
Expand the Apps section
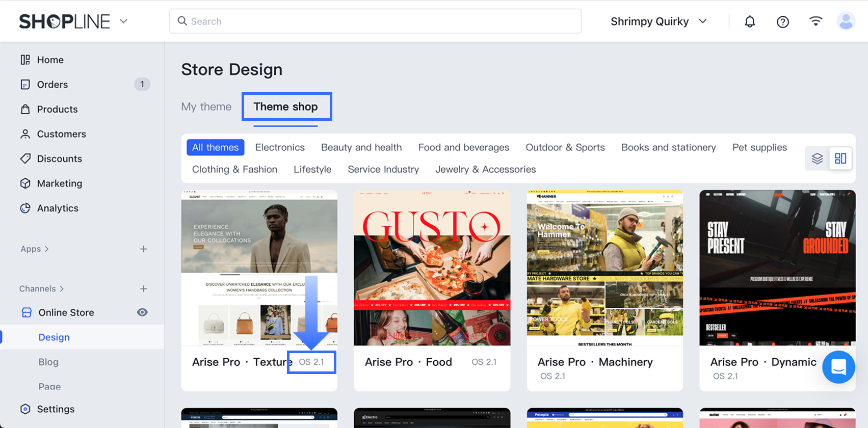35,249
